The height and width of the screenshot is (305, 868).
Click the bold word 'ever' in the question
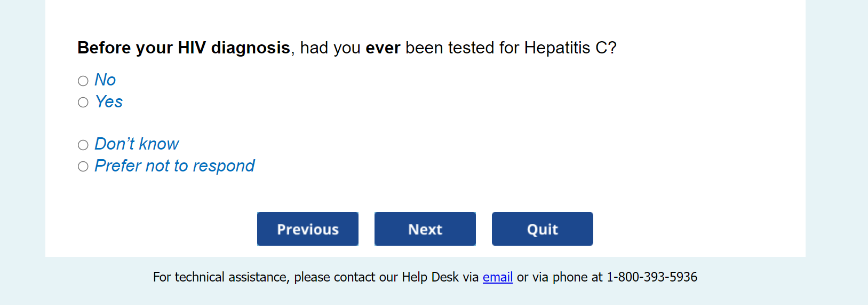pyautogui.click(x=383, y=48)
